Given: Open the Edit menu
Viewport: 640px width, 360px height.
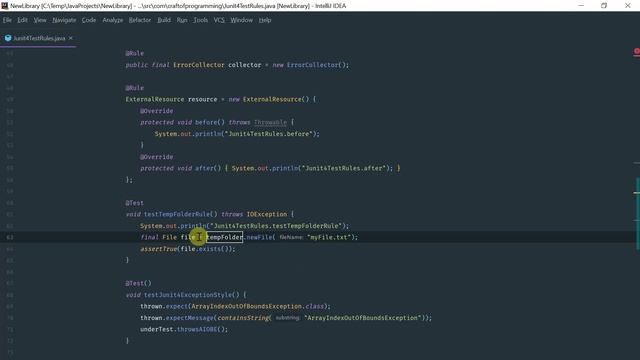Looking at the screenshot, I should [x=22, y=20].
